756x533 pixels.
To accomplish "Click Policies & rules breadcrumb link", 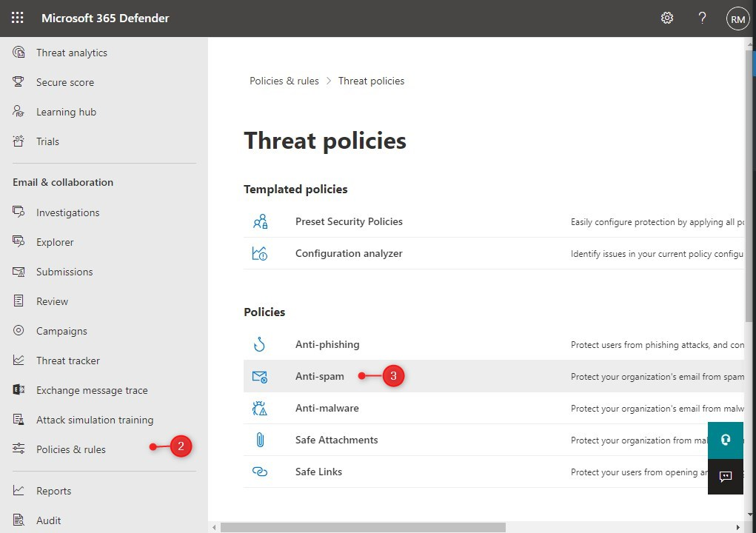I will [284, 81].
